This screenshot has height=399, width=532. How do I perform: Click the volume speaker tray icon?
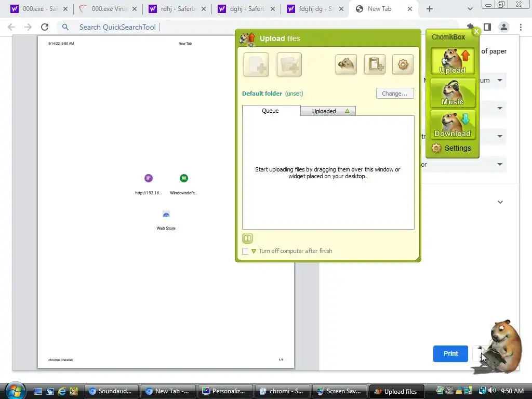tap(492, 391)
